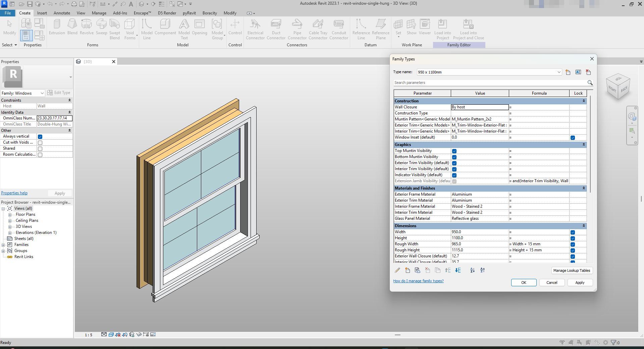Image resolution: width=644 pixels, height=349 pixels.
Task: Toggle Indicator Visibility checkbox
Action: click(x=454, y=175)
